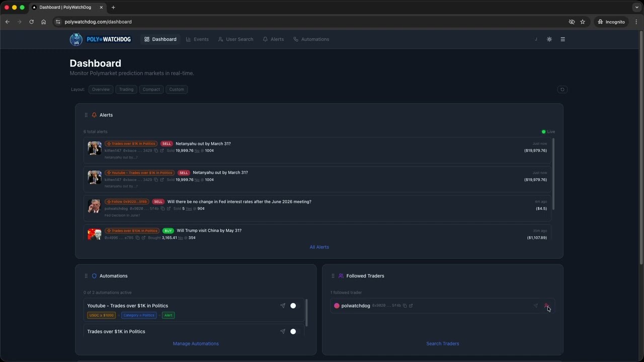Select the Overview layout
The height and width of the screenshot is (362, 644).
(101, 89)
